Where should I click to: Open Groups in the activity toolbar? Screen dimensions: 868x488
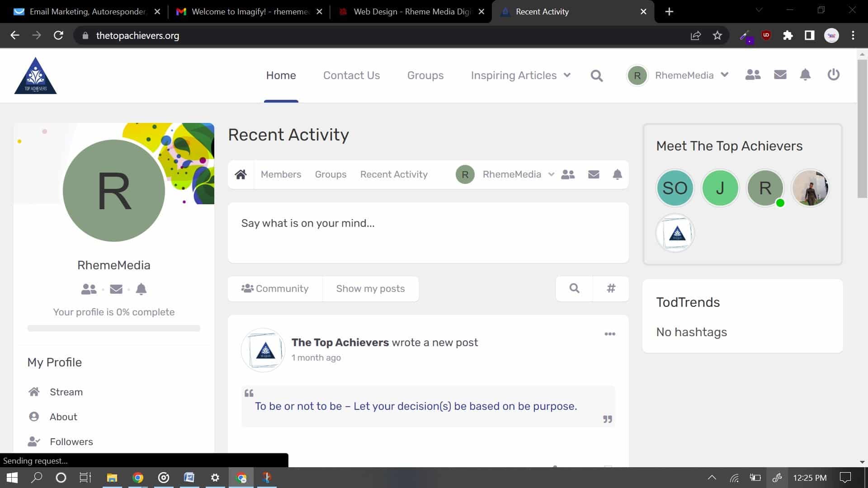point(330,174)
